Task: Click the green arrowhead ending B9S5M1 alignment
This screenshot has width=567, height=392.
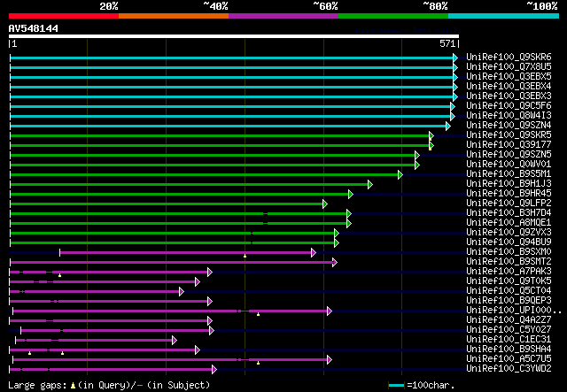Action: pos(400,175)
